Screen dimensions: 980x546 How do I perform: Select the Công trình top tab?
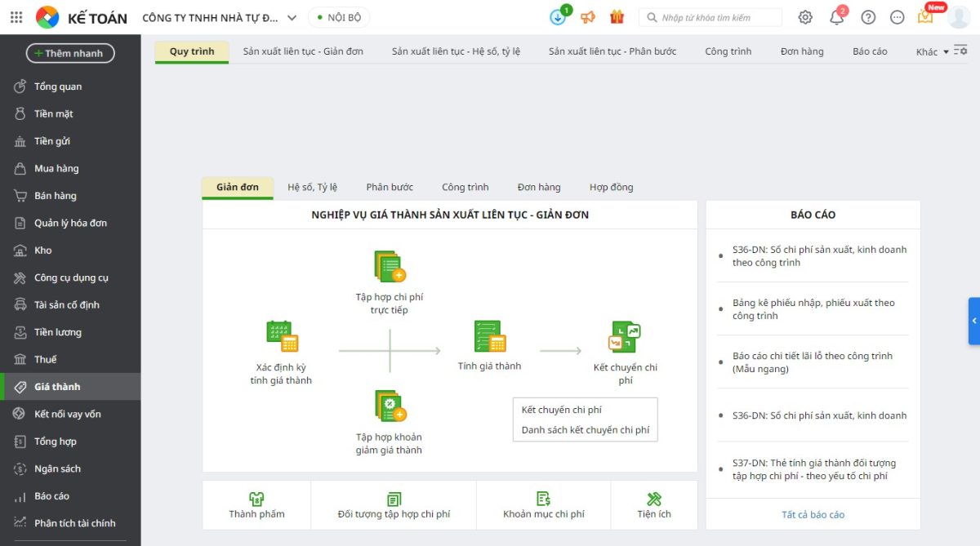pyautogui.click(x=728, y=51)
